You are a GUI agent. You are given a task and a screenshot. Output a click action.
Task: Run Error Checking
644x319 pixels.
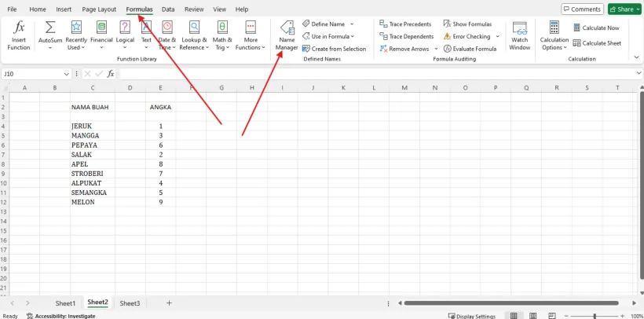click(x=467, y=36)
